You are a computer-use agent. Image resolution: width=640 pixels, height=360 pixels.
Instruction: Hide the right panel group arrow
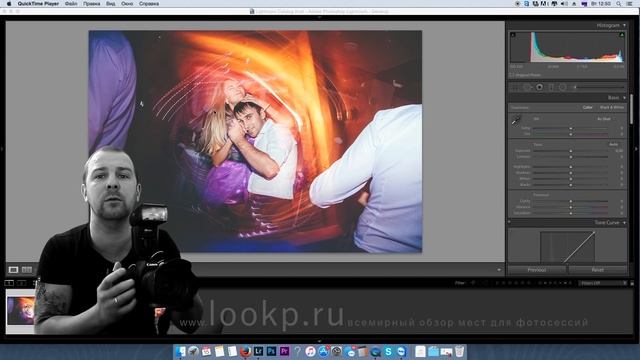pos(636,149)
